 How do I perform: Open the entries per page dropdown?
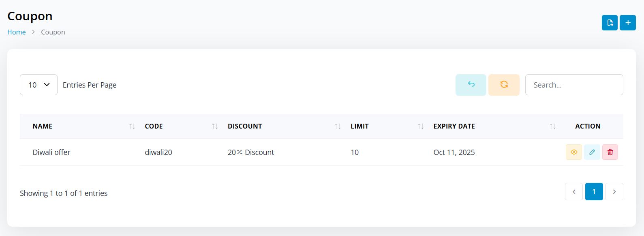[x=39, y=85]
